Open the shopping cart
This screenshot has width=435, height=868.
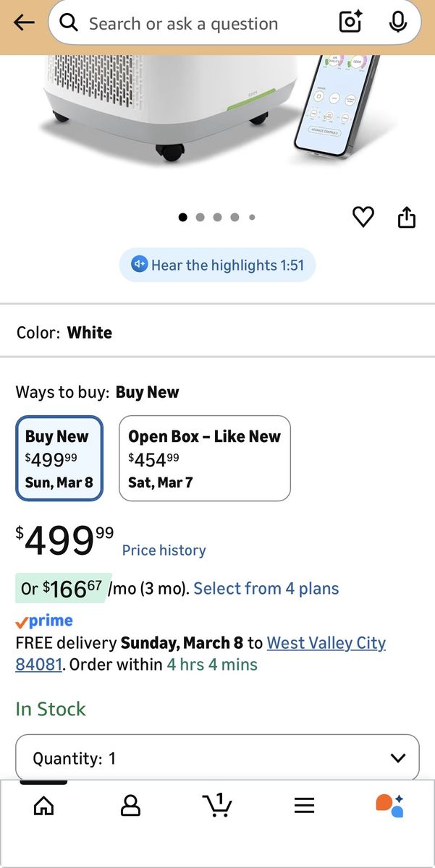[x=217, y=805]
